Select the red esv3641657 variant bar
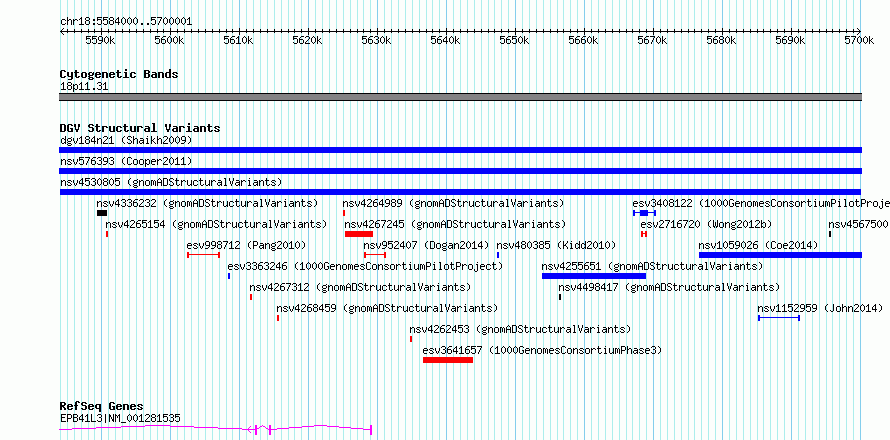This screenshot has width=890, height=440. 448,360
